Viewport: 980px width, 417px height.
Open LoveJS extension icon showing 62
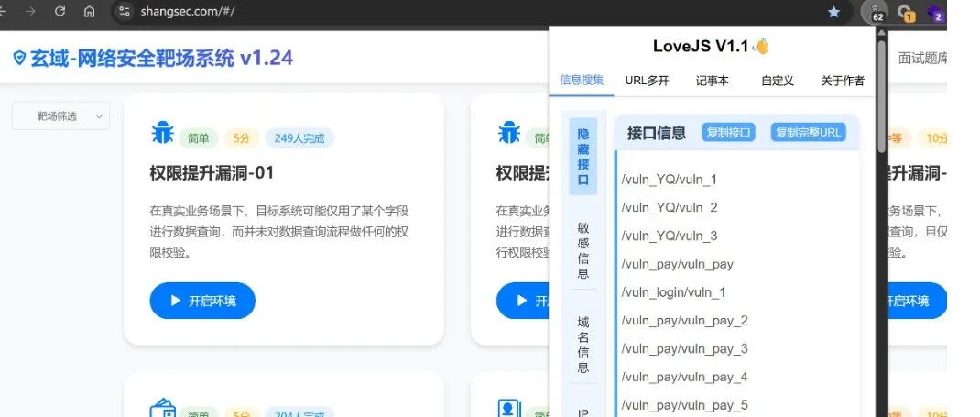pyautogui.click(x=874, y=12)
